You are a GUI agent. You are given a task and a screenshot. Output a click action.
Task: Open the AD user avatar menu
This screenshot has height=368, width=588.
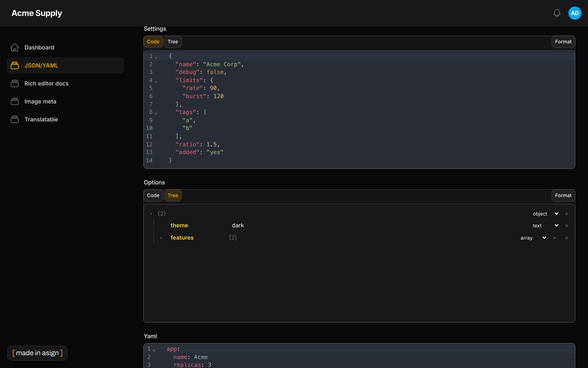(x=575, y=13)
